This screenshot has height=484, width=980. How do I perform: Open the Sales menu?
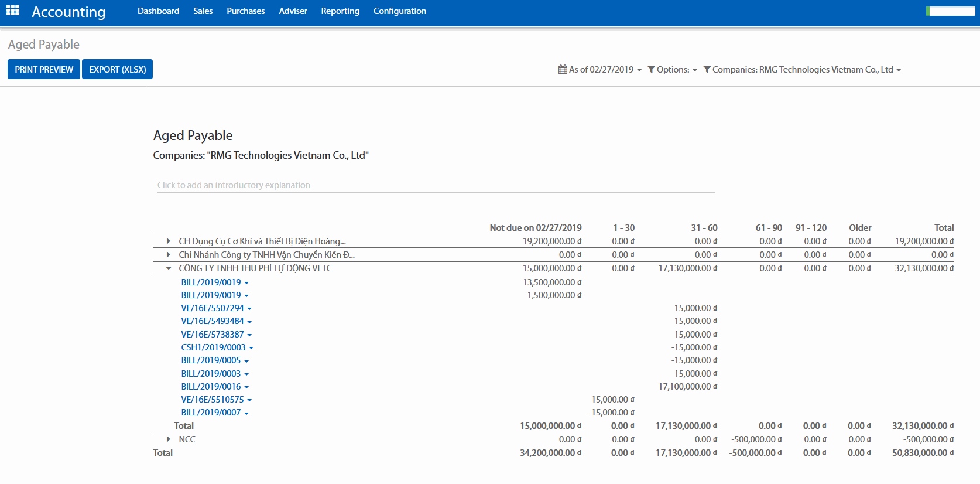[x=203, y=11]
